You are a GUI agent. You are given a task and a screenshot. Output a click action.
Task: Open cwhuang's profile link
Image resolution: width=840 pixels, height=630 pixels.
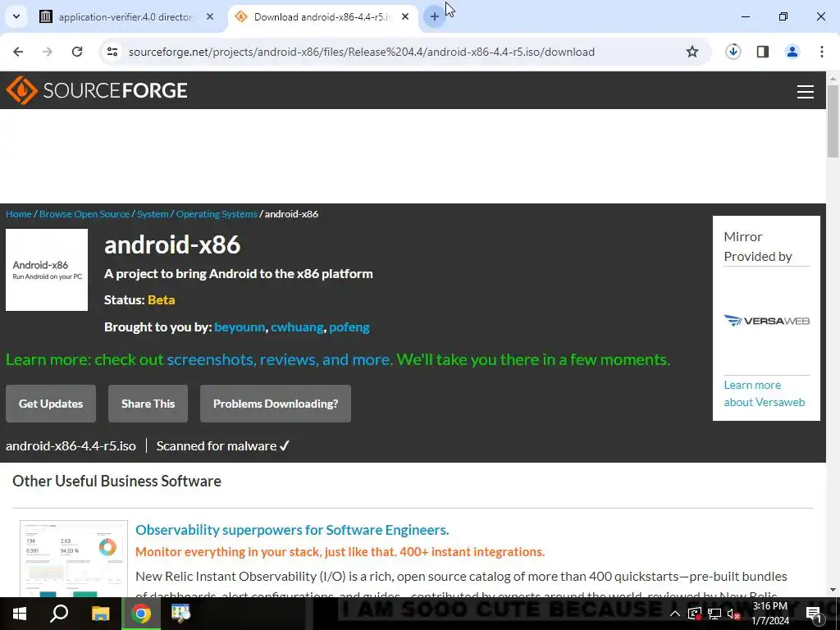click(297, 326)
